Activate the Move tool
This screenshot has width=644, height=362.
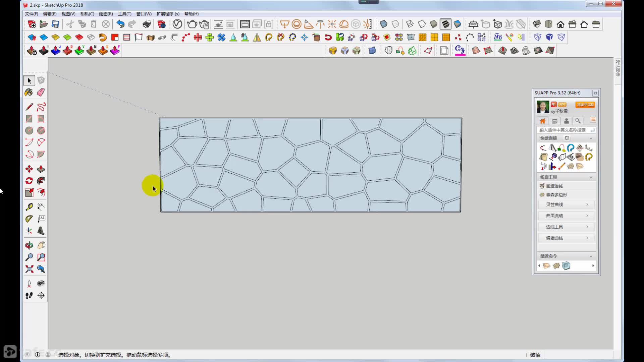pyautogui.click(x=29, y=169)
